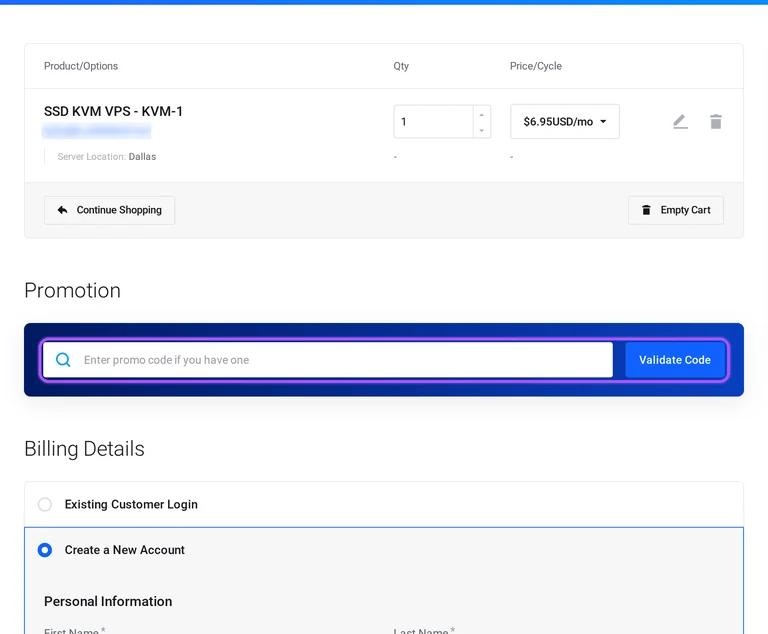Click into the quantity input box
Screen dimensions: 768x634
click(433, 122)
